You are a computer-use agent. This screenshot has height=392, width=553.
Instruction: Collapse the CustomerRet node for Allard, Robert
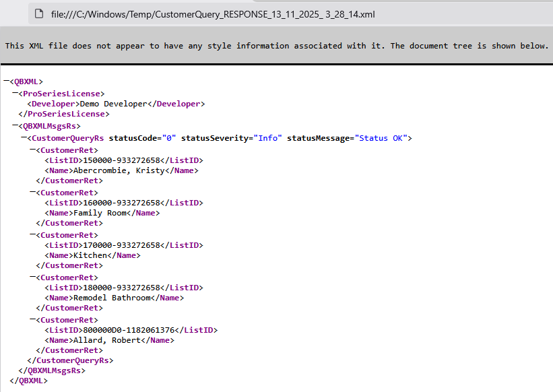coord(32,319)
